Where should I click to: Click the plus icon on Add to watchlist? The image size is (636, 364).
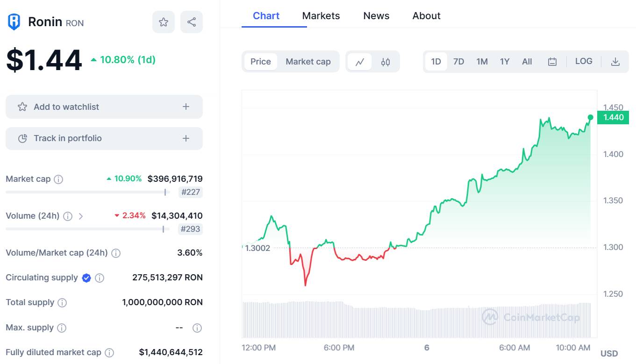(186, 107)
